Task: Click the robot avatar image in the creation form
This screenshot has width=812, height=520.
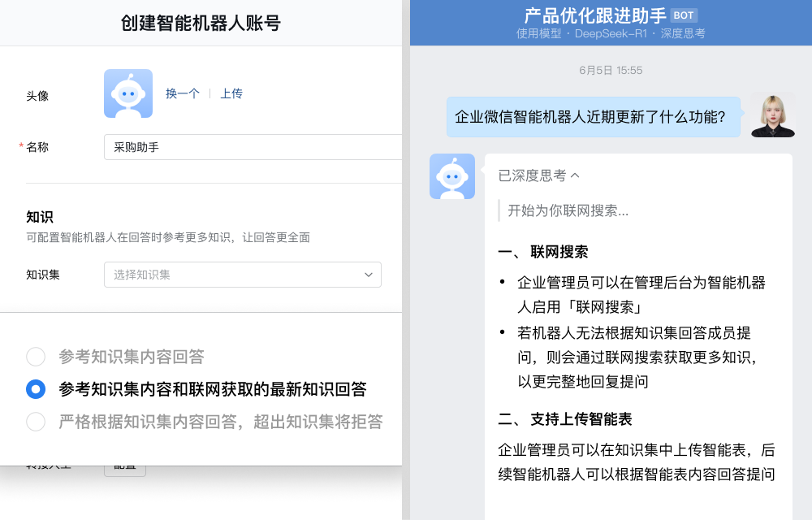Action: point(128,93)
